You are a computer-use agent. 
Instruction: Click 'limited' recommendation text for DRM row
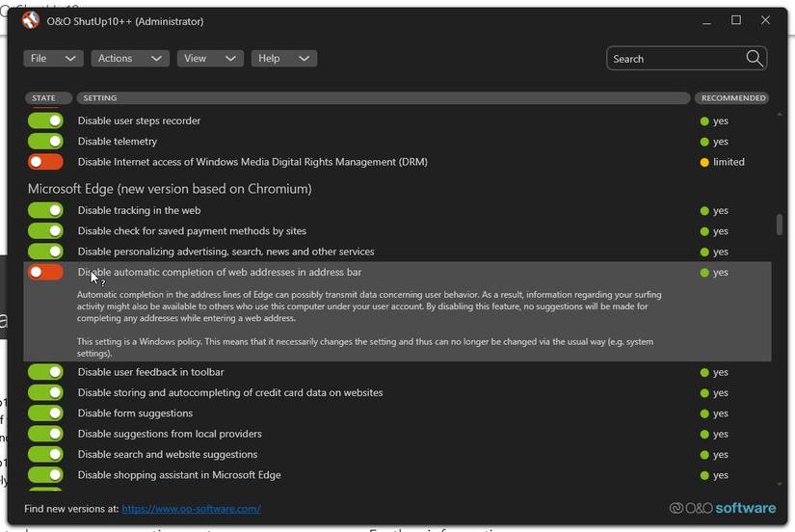click(729, 162)
